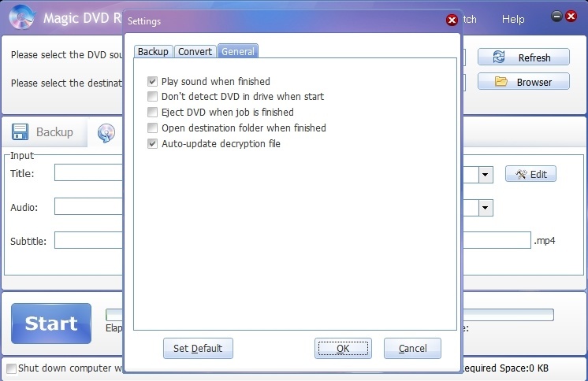Switch to the Backup settings tab
The image size is (588, 381).
153,51
